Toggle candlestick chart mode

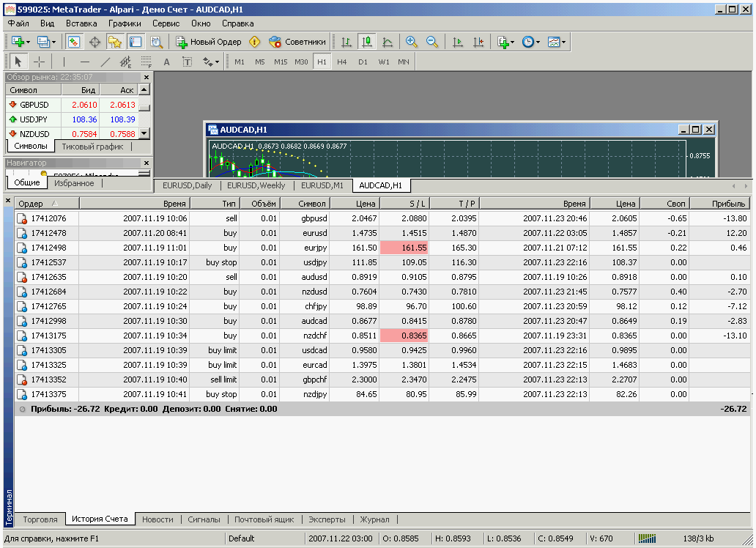pos(367,42)
